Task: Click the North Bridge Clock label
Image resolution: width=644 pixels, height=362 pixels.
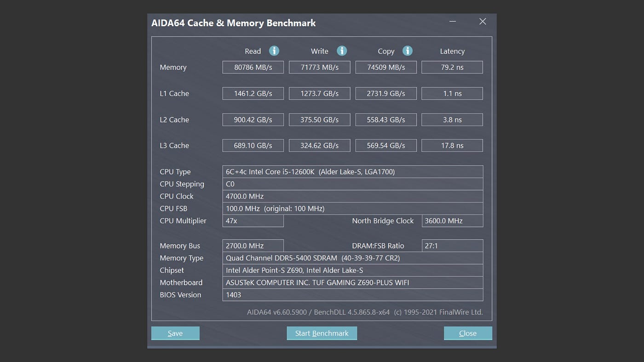Action: [x=383, y=221]
